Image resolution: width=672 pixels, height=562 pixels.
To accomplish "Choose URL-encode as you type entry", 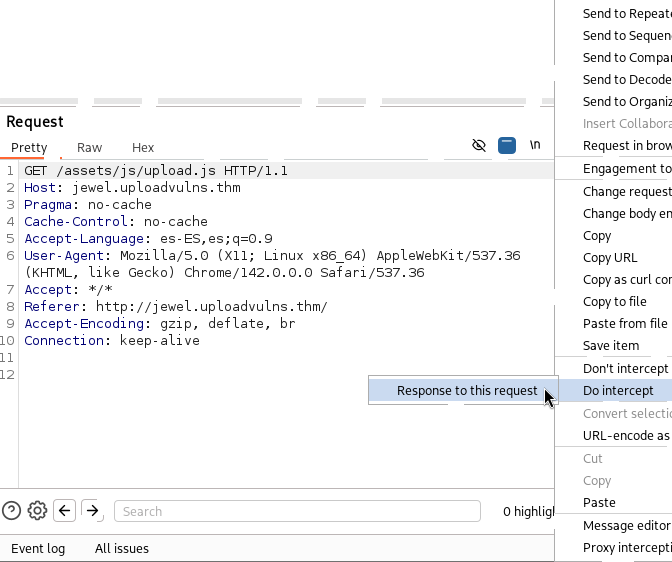I will click(x=613, y=436).
